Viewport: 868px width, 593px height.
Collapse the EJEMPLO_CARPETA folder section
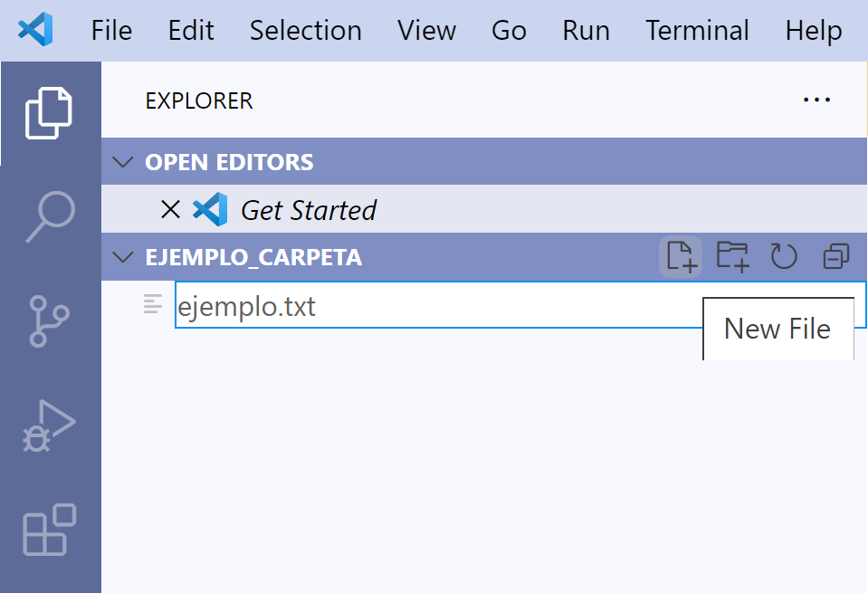click(x=121, y=257)
